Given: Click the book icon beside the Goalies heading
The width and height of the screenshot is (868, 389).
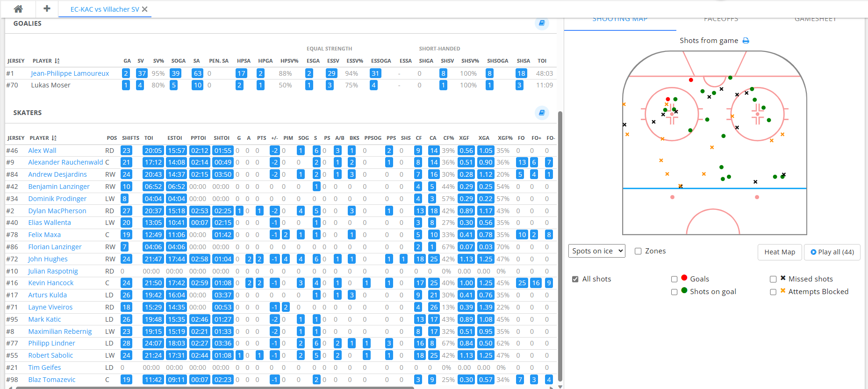Looking at the screenshot, I should 542,23.
